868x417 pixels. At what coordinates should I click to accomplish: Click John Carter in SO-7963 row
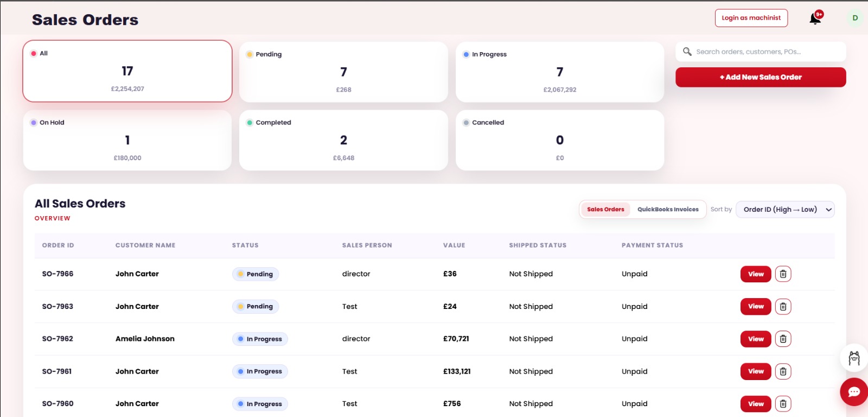tap(137, 306)
